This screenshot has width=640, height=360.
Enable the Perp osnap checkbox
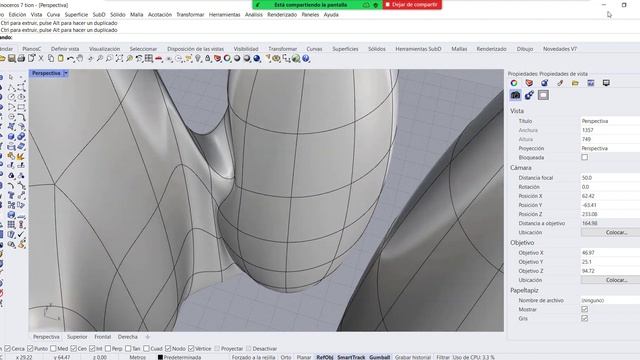tap(108, 349)
